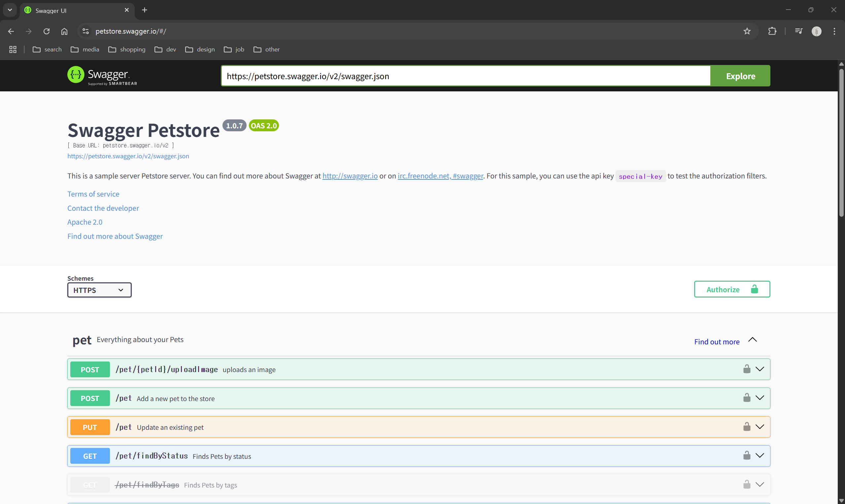Open the Terms of service link
Viewport: 845px width, 504px height.
pyautogui.click(x=93, y=194)
